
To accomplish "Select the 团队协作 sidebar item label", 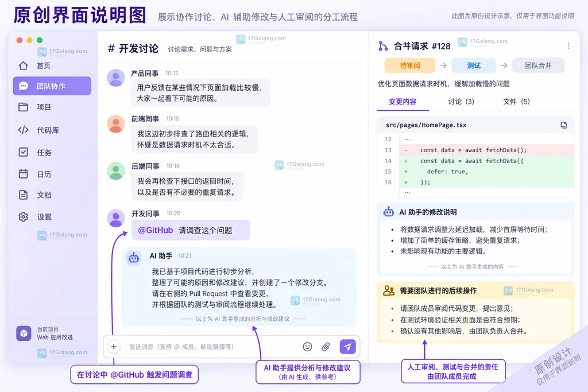I will (51, 86).
